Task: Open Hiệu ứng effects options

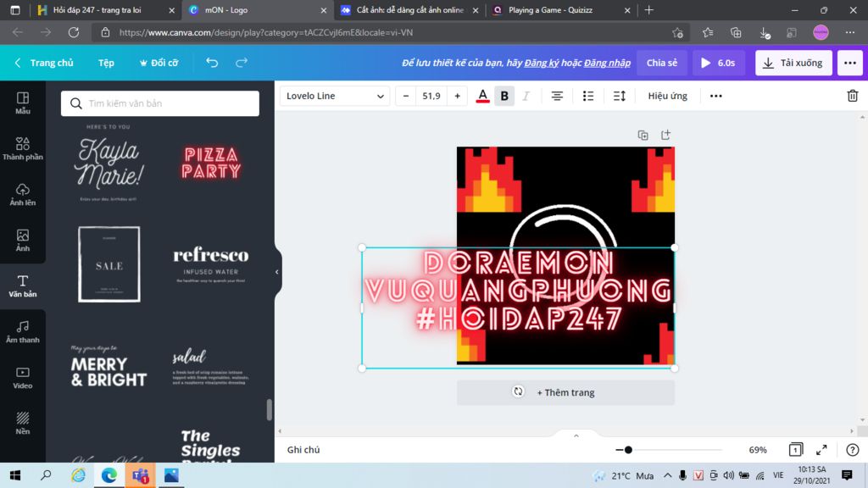Action: pos(668,97)
